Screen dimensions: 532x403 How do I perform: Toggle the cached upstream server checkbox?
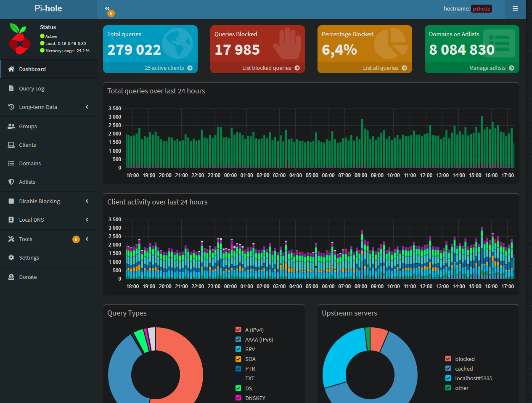(x=448, y=369)
